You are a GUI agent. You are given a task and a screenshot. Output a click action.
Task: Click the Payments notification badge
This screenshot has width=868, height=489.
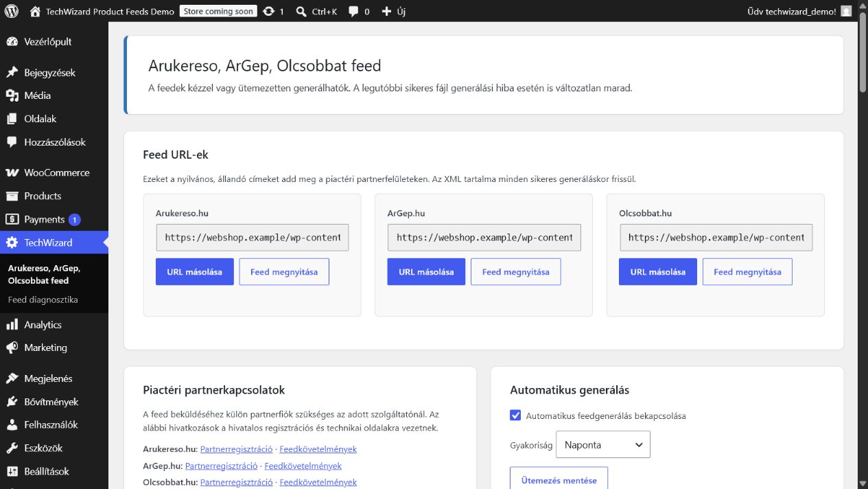74,220
